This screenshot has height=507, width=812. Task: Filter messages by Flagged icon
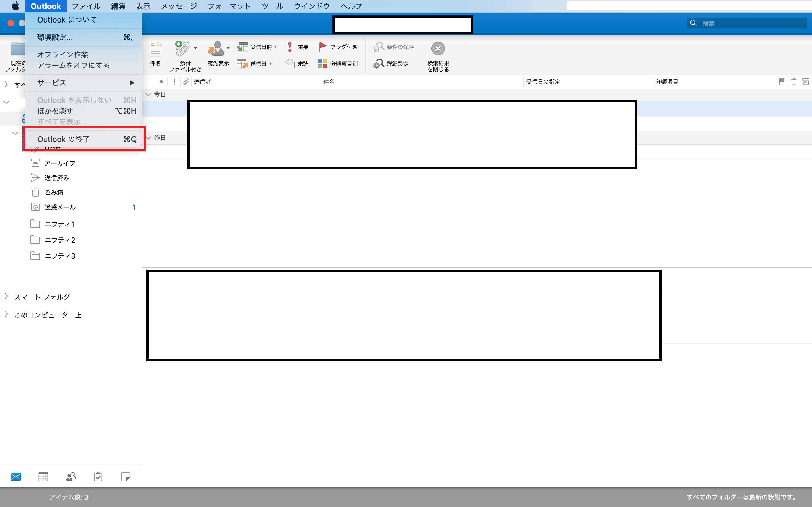pyautogui.click(x=323, y=46)
